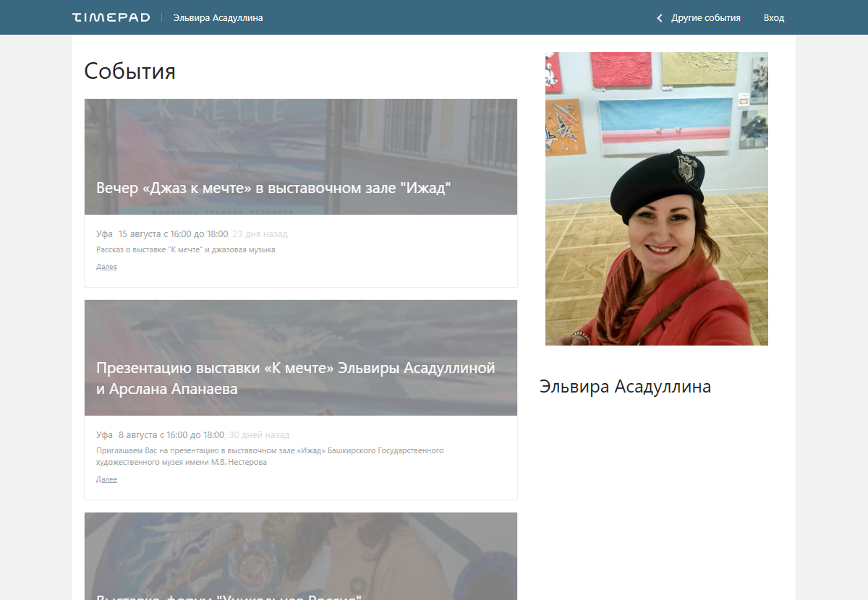Click the organizer profile photo with beret
The image size is (868, 600).
[656, 199]
